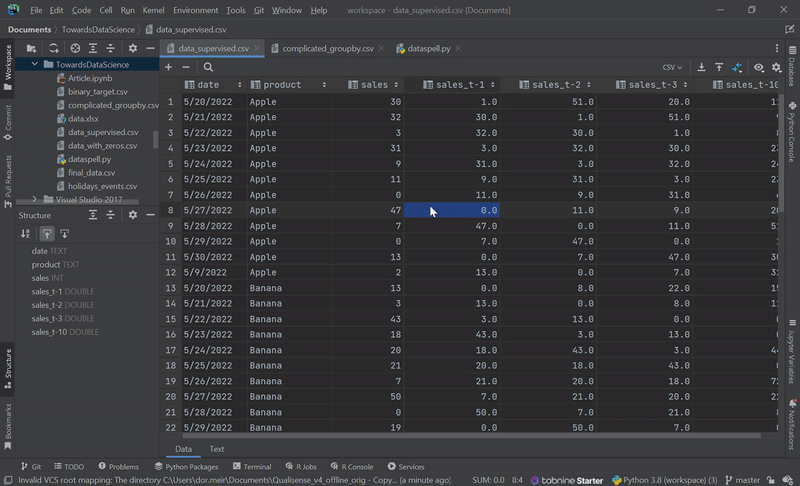Open the table view options eye icon
Screen dimensions: 800x486
pyautogui.click(x=759, y=67)
